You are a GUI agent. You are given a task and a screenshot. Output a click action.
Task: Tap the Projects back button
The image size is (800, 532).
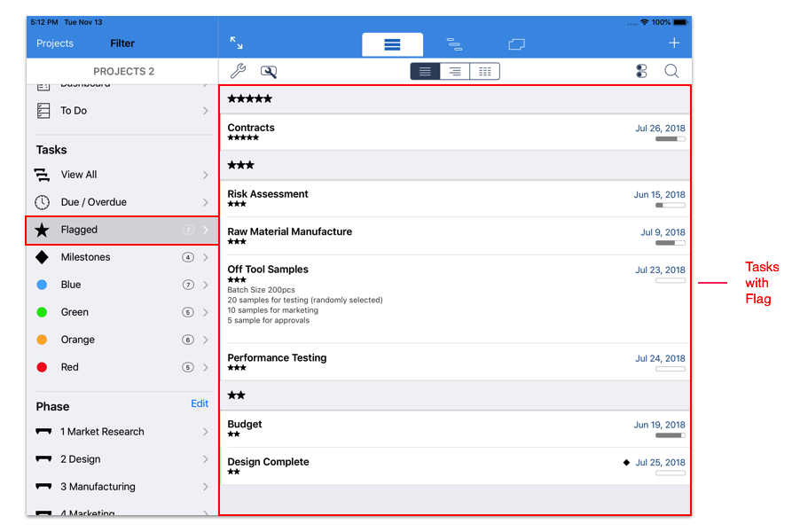pyautogui.click(x=55, y=43)
